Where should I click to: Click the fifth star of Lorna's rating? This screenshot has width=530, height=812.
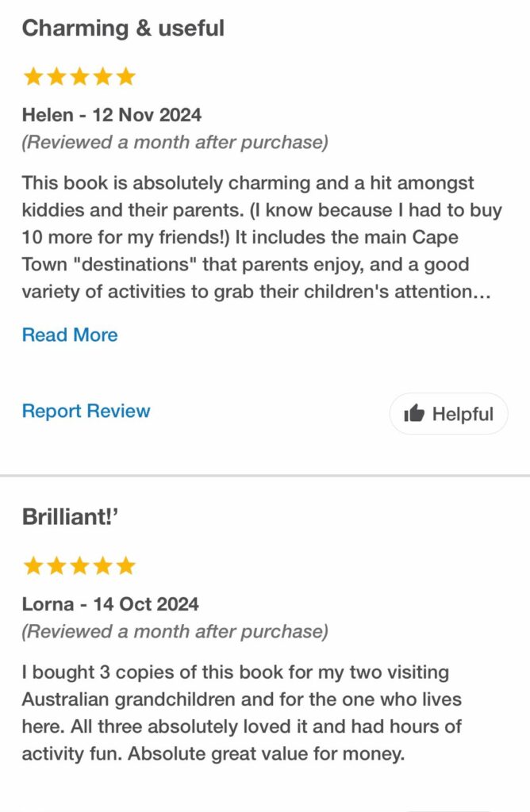125,566
